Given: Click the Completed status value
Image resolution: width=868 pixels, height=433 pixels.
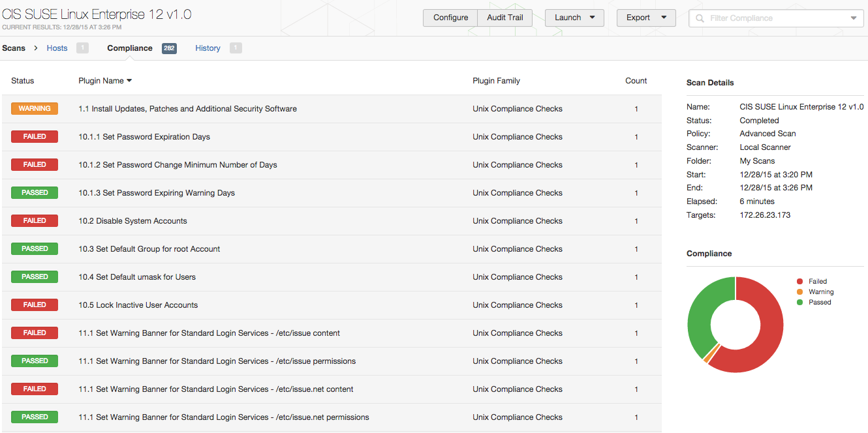Looking at the screenshot, I should pos(759,121).
